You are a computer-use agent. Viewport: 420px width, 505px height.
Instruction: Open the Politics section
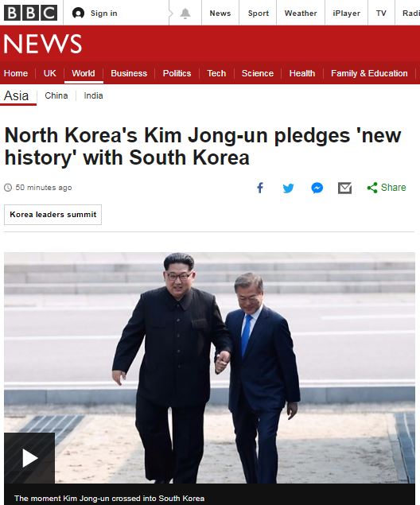(x=177, y=73)
